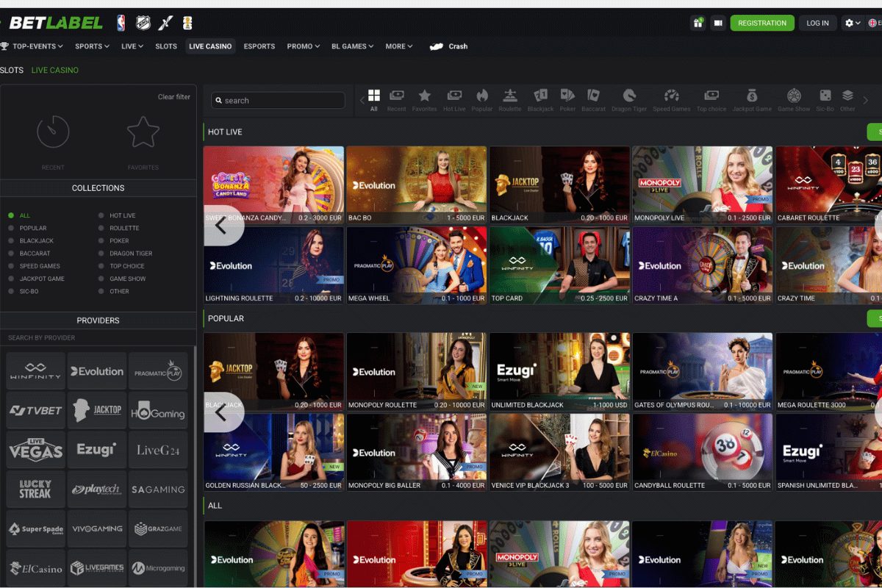Filter by Jacktop provider logo

pos(97,410)
